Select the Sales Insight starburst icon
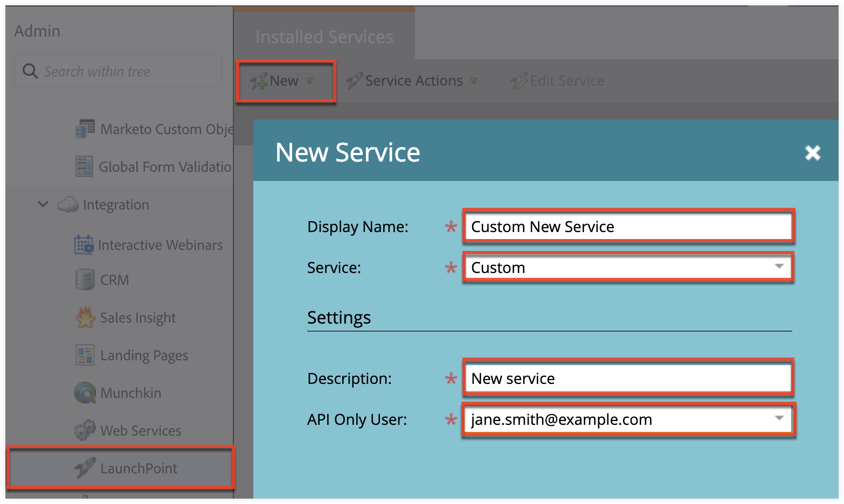Screen dimensions: 844x504 coord(85,317)
